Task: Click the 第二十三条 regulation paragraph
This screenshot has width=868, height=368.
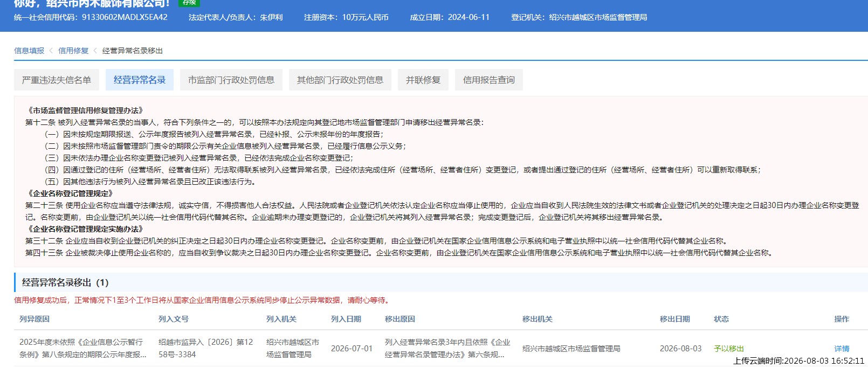Action: pos(442,211)
